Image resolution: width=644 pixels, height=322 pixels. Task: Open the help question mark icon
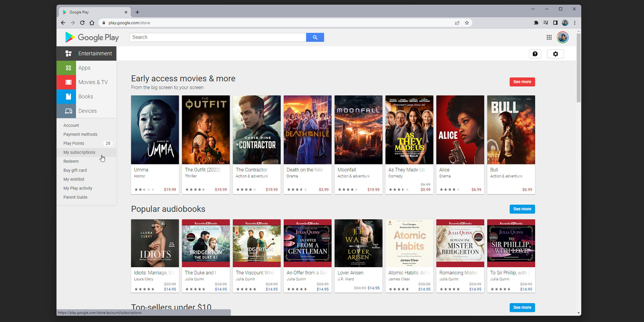click(x=535, y=54)
